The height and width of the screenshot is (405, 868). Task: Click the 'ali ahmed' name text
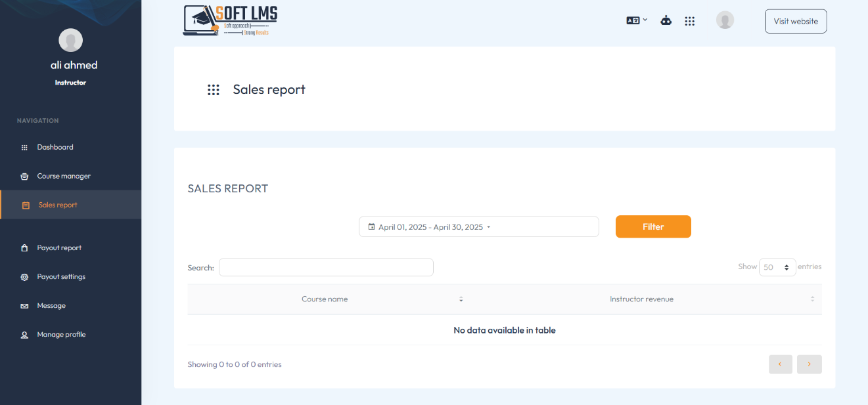[74, 65]
